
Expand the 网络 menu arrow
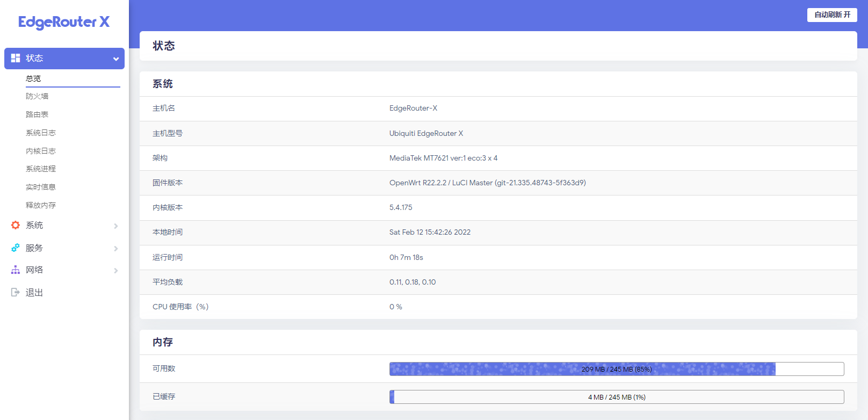coord(115,271)
